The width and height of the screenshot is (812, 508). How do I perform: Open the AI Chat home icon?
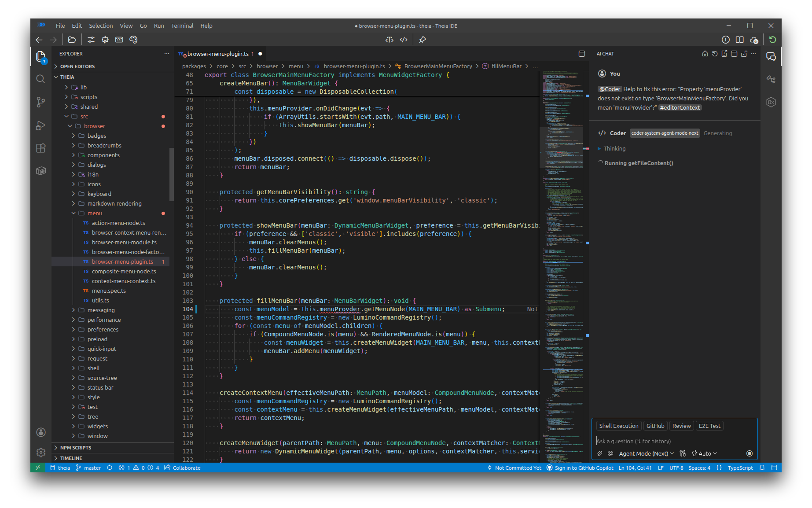pos(705,54)
